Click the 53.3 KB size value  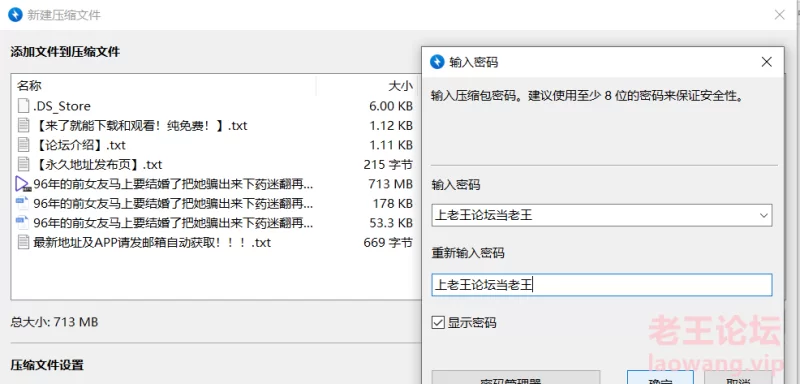(x=391, y=223)
